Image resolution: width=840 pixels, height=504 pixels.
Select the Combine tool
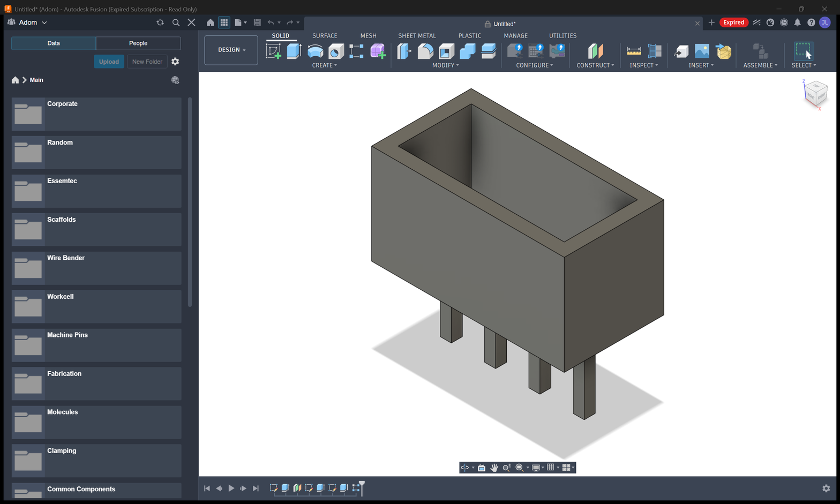click(467, 51)
